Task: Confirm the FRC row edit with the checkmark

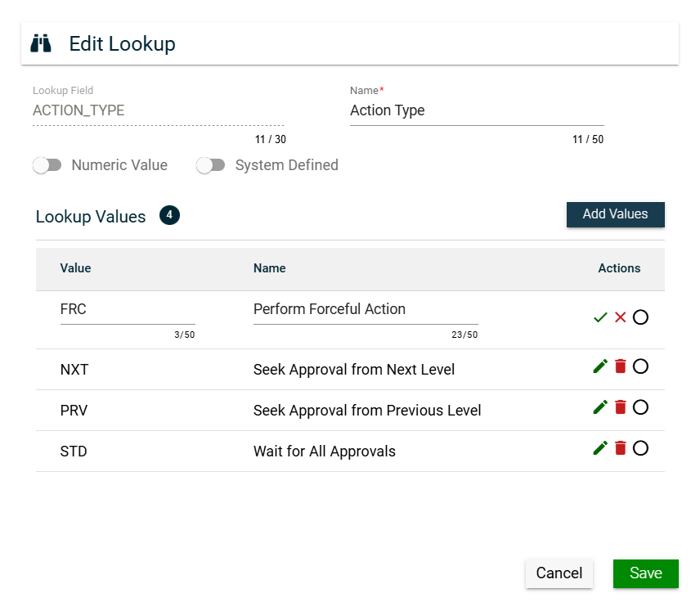Action: pos(600,317)
